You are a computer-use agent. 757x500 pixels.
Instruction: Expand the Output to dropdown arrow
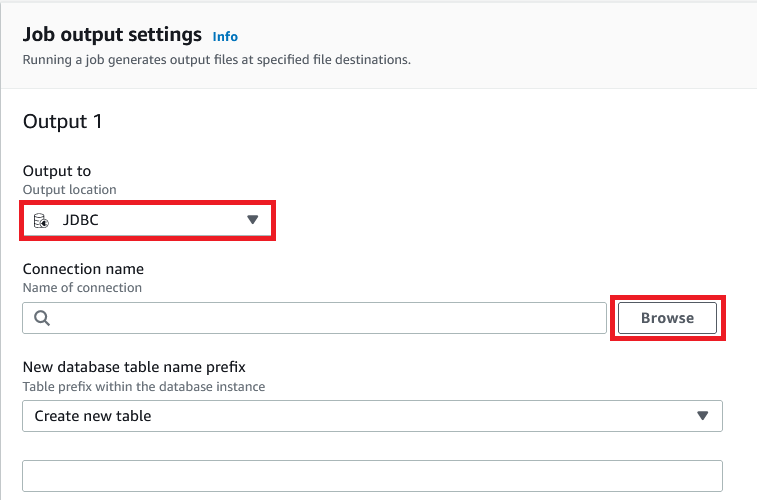pos(253,220)
